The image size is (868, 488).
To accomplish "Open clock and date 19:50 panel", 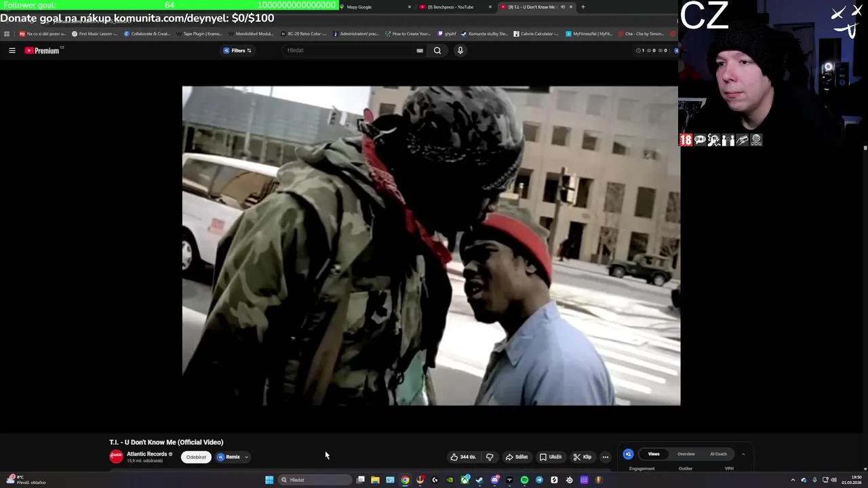I will 852,480.
